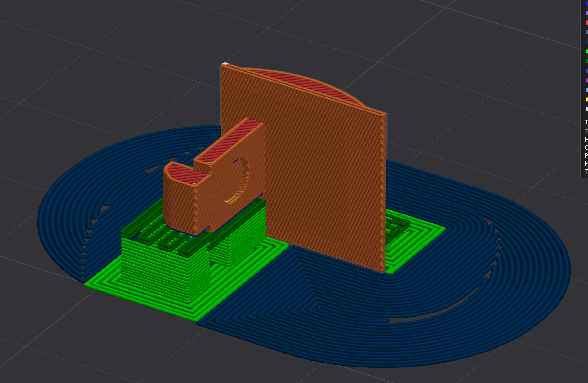The height and width of the screenshot is (383, 588).
Task: Select the red legend color swatch
Action: point(587,23)
